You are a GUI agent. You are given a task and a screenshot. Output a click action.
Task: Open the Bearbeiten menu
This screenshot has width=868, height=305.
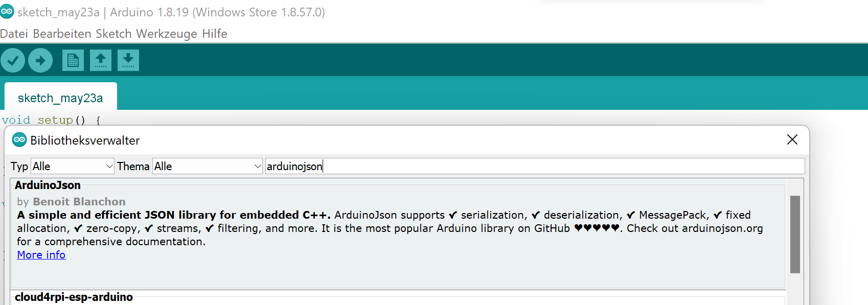(62, 34)
